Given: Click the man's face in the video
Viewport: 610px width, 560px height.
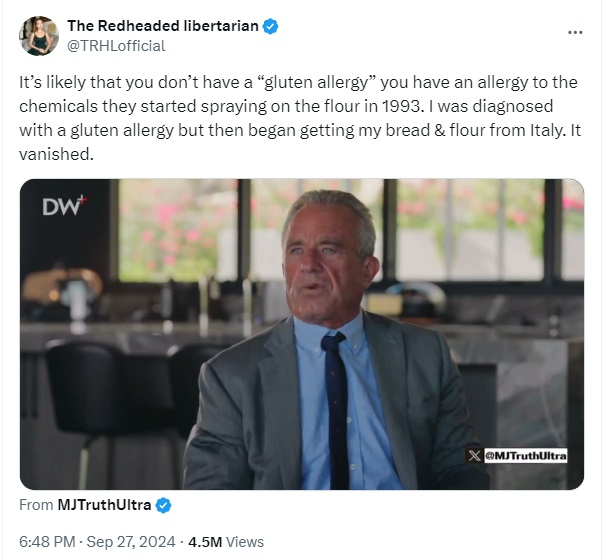Looking at the screenshot, I should (327, 257).
